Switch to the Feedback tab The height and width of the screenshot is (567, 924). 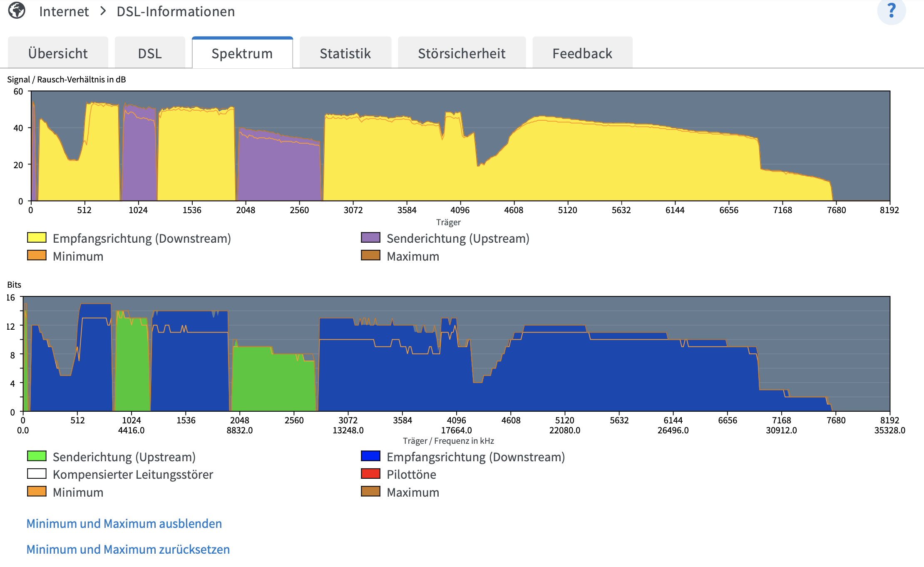(x=582, y=53)
